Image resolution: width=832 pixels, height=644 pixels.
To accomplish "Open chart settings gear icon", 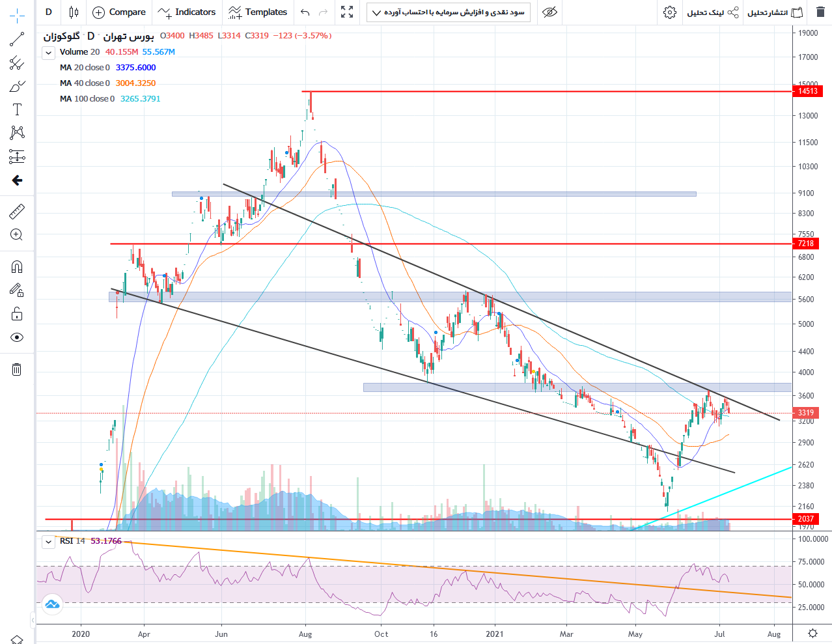I will pos(670,12).
